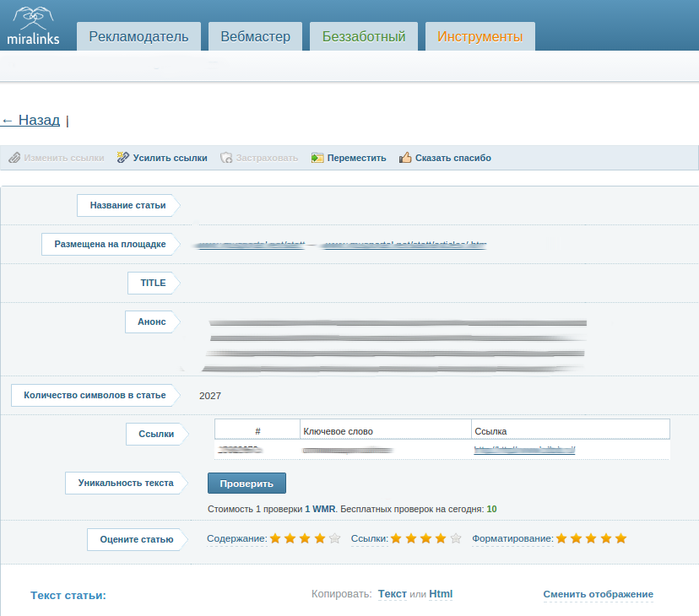Screen dimensions: 699x616
Task: Go back via the Назад link
Action: click(x=30, y=120)
